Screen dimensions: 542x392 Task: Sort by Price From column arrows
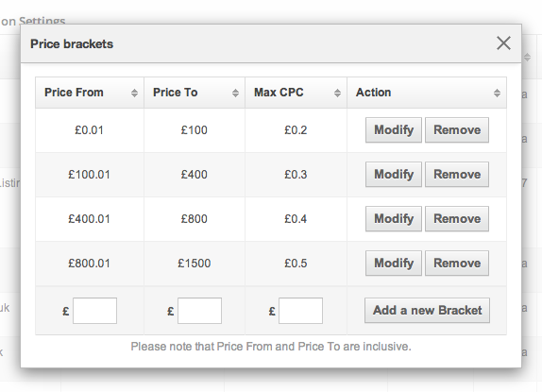[x=134, y=93]
